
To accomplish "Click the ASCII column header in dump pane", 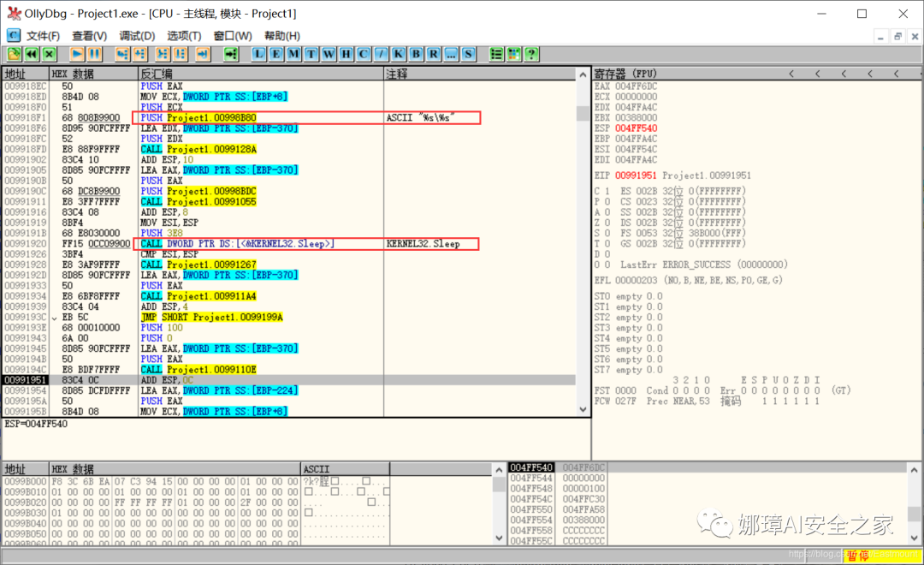I will [x=345, y=469].
